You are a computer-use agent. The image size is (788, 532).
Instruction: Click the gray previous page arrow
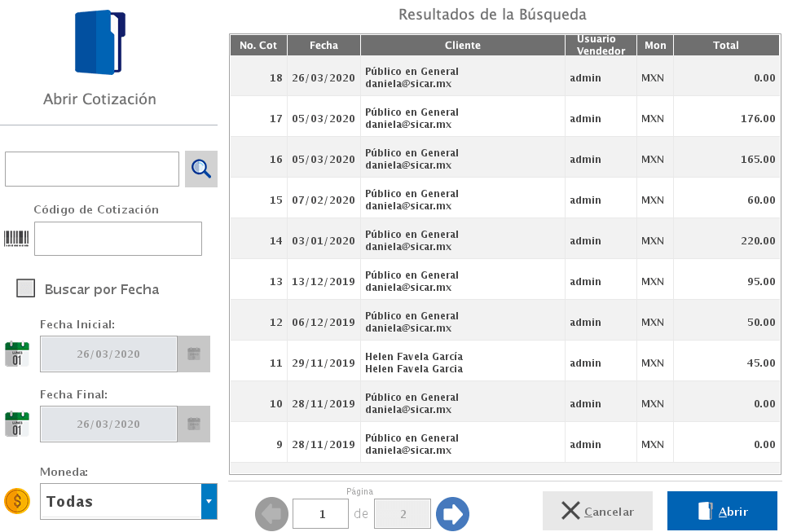coord(271,513)
